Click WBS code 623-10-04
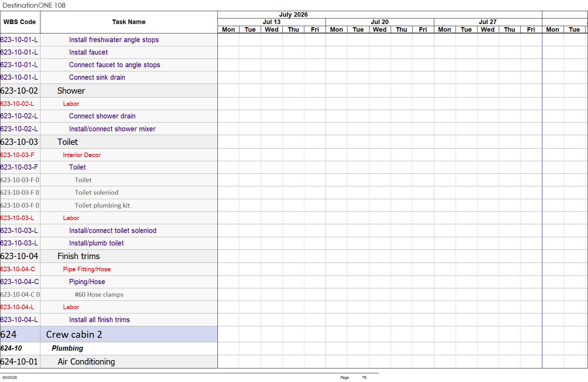Viewport: 588px width, 382px height. pos(19,256)
